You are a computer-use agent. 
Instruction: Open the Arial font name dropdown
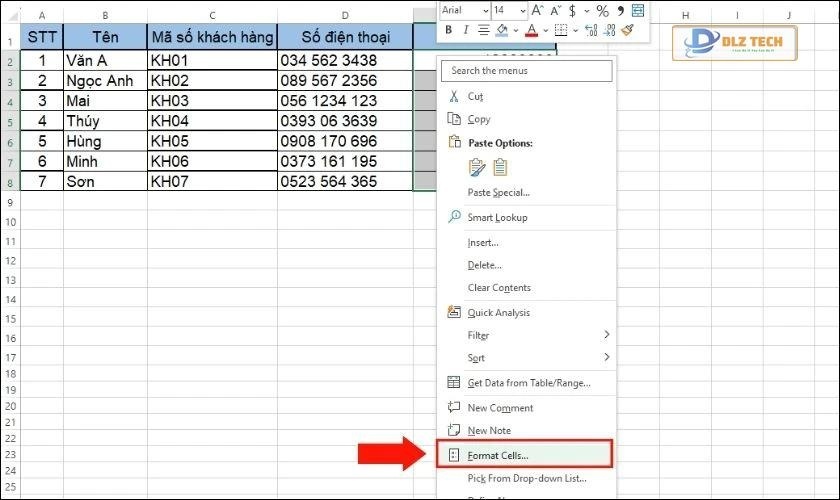pos(486,11)
